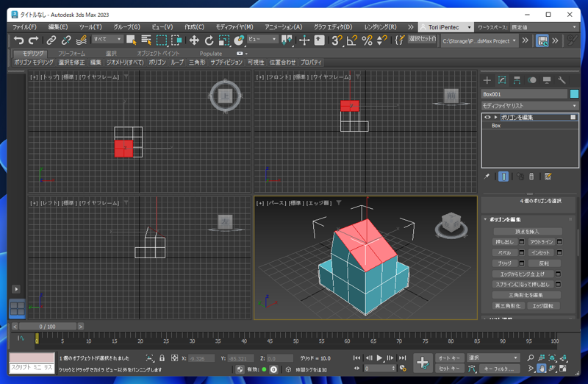Click the time slider at 0 / 100

48,327
